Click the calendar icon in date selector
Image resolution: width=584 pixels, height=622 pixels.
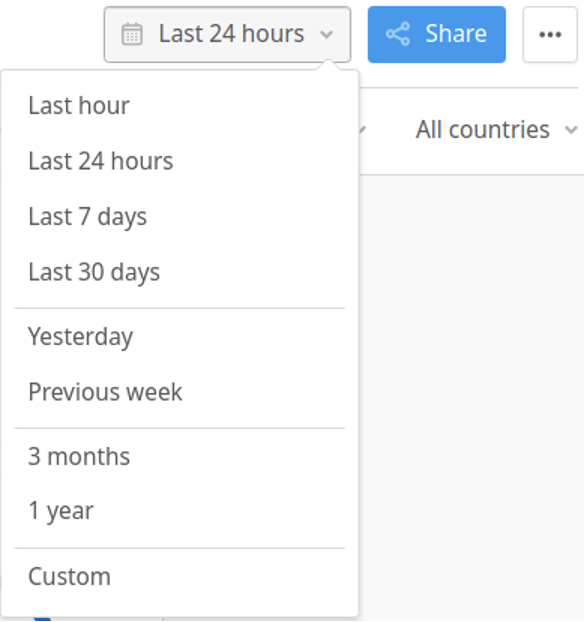click(132, 34)
